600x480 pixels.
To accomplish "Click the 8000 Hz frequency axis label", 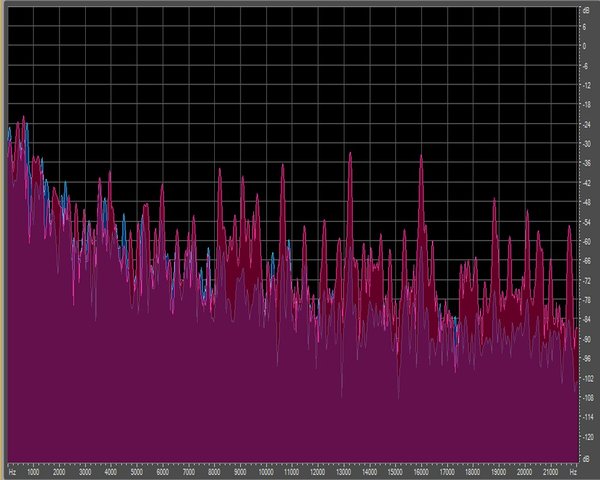I will 214,472.
